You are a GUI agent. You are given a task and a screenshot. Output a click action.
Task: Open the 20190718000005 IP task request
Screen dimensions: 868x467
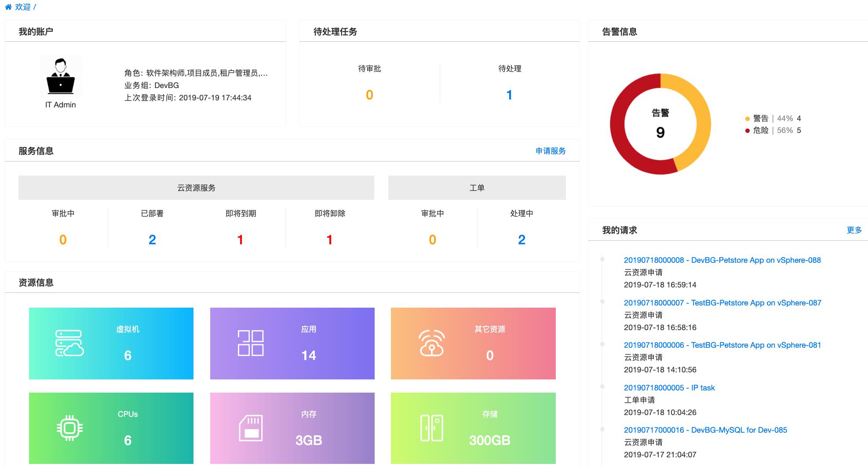click(670, 387)
